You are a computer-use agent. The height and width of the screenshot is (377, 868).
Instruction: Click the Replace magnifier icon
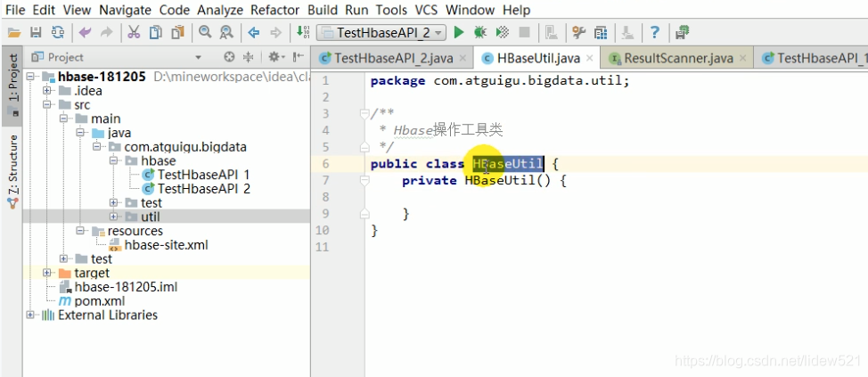225,33
